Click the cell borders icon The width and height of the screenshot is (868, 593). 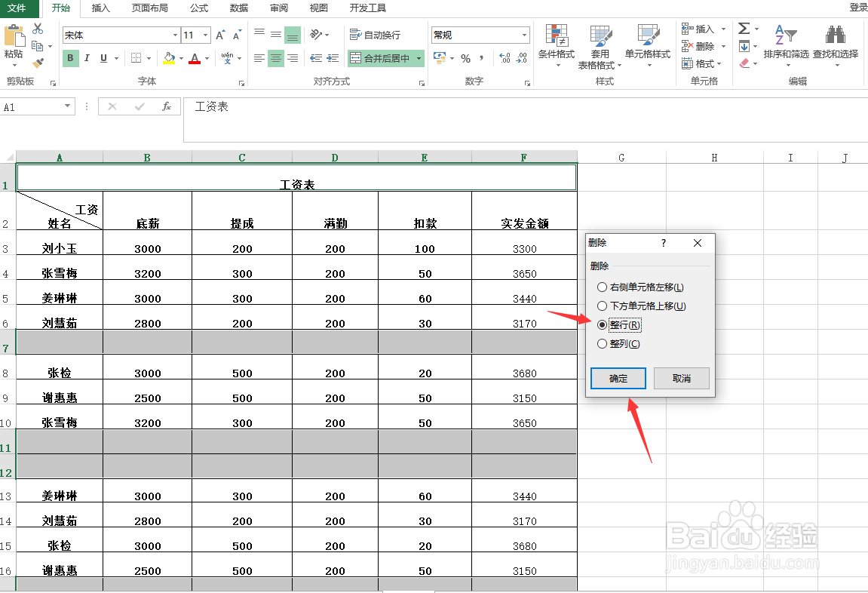136,57
